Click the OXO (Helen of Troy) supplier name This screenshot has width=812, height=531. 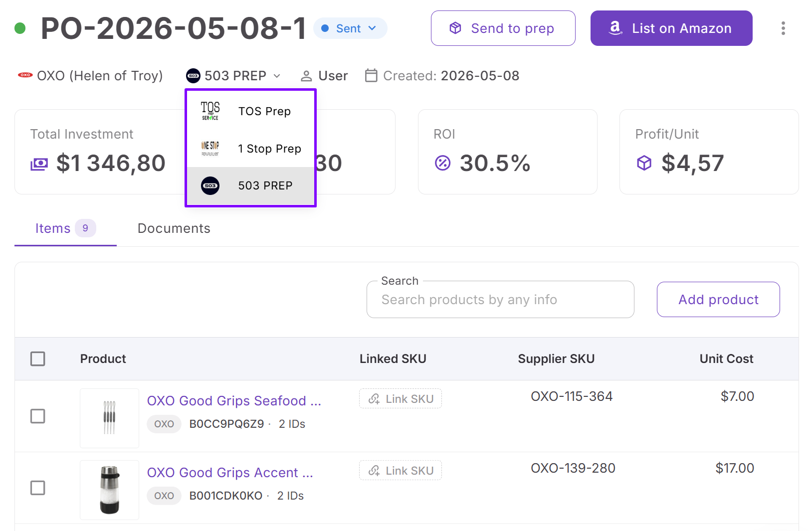point(100,76)
